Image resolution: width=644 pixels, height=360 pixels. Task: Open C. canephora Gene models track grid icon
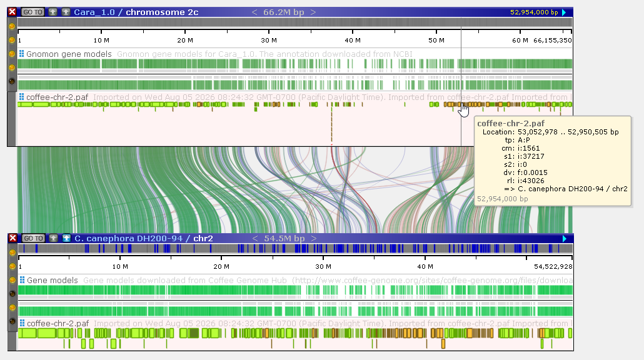pyautogui.click(x=22, y=280)
